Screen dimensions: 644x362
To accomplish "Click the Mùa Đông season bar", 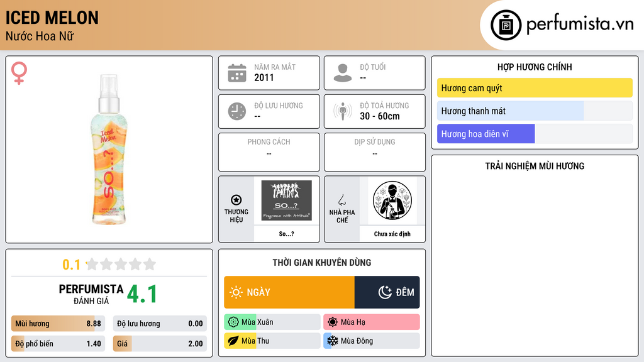I will [x=371, y=341].
